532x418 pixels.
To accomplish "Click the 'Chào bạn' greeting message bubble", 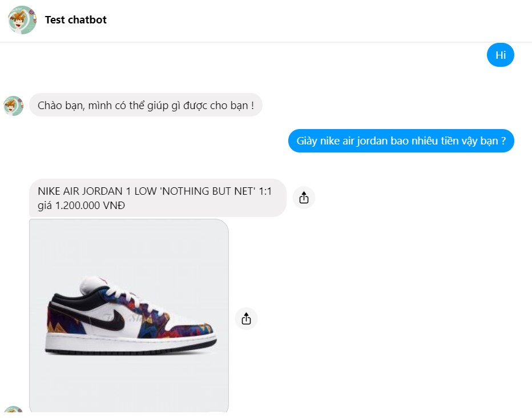I will (146, 106).
